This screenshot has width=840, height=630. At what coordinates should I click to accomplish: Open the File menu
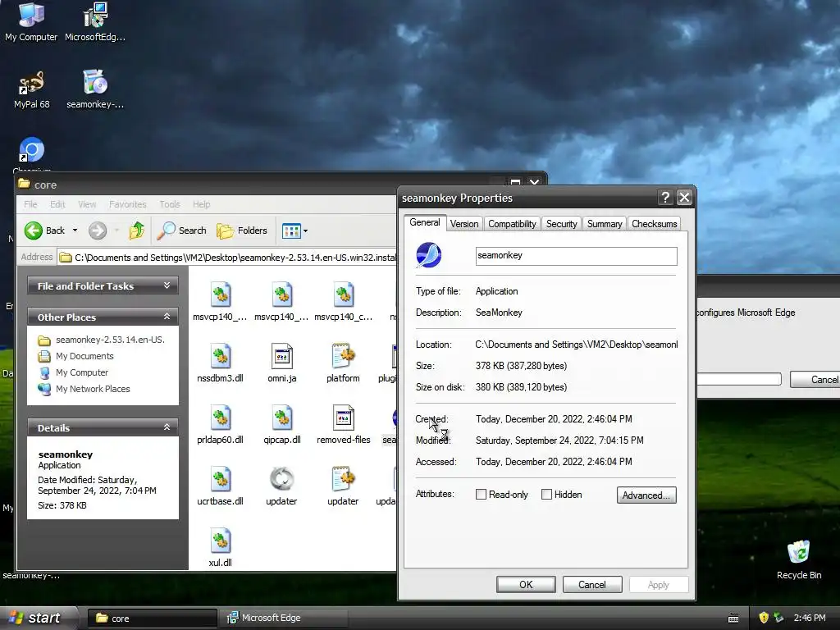point(30,204)
